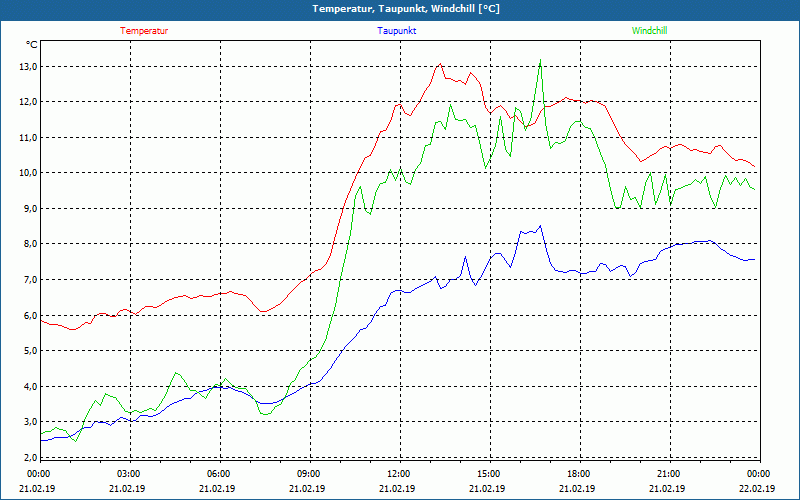Select the 13,0 y-axis value

(29, 67)
